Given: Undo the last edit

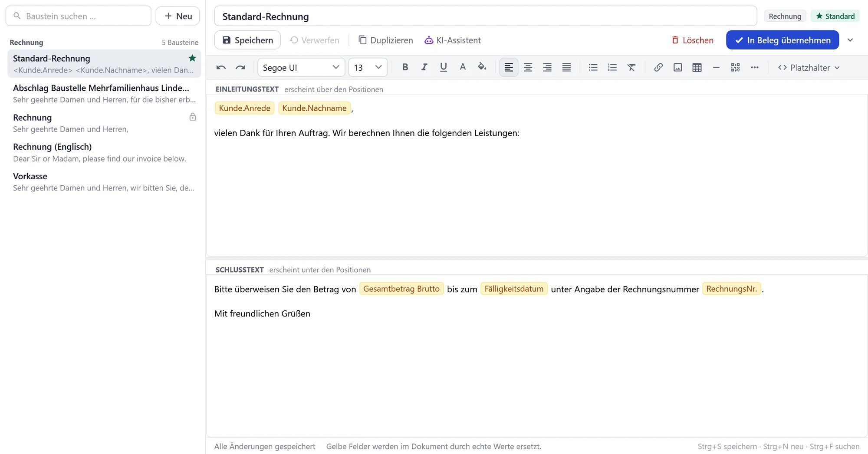Looking at the screenshot, I should (221, 67).
